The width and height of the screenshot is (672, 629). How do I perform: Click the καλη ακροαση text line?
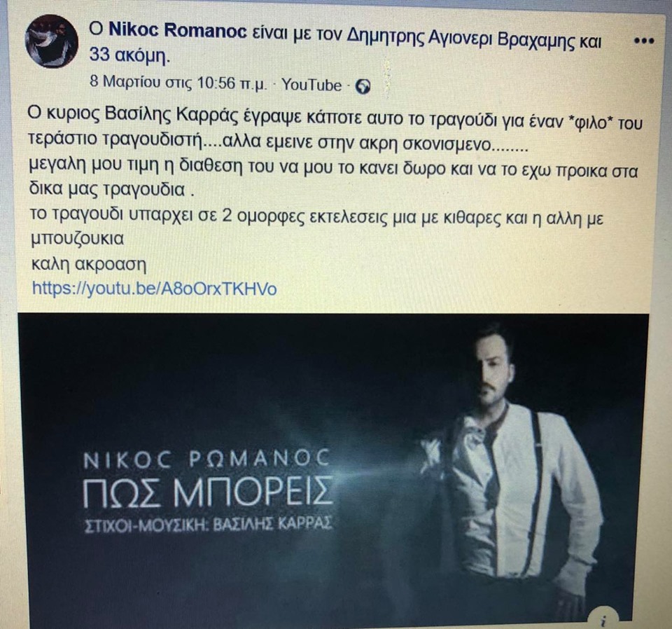tap(89, 264)
